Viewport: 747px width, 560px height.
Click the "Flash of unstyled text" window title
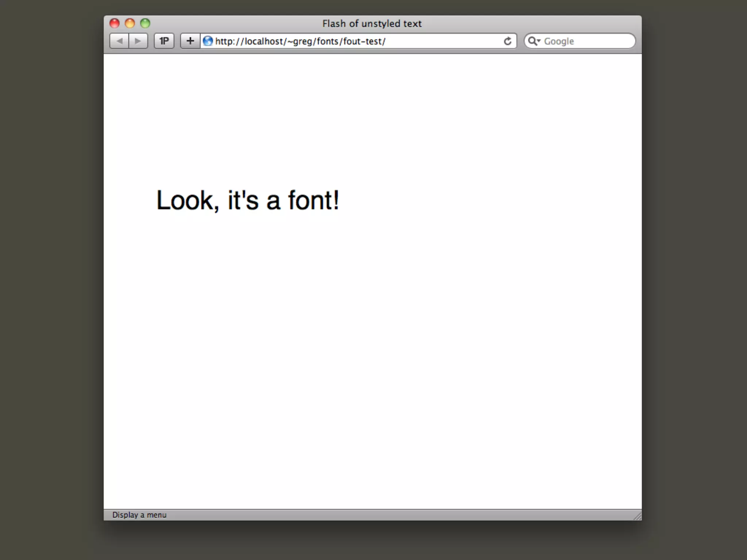pos(372,24)
